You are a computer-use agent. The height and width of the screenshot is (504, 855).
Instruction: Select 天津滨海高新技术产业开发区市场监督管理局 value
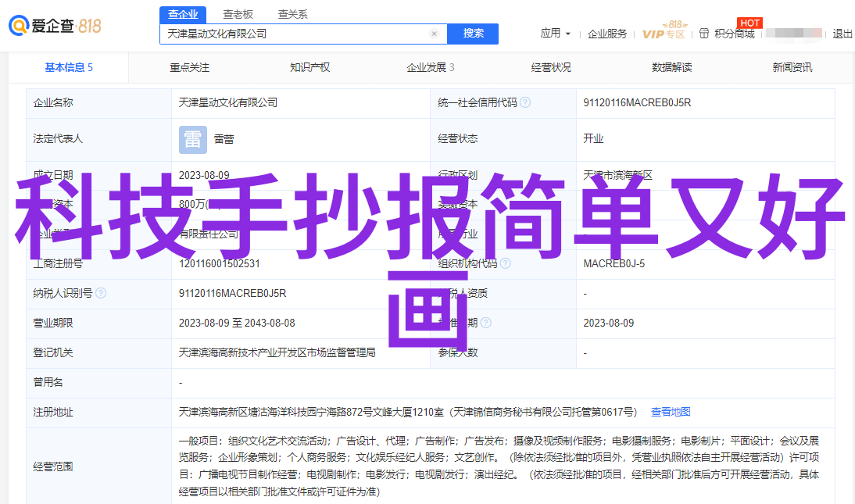(x=277, y=353)
